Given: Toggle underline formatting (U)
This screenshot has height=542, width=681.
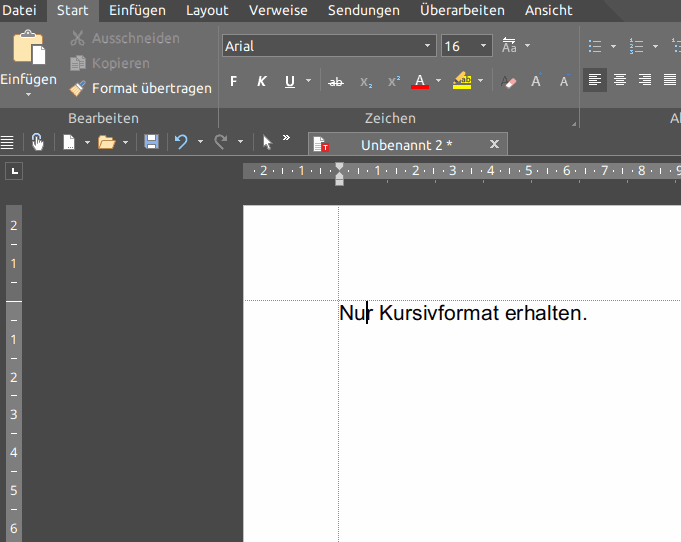Looking at the screenshot, I should (290, 81).
